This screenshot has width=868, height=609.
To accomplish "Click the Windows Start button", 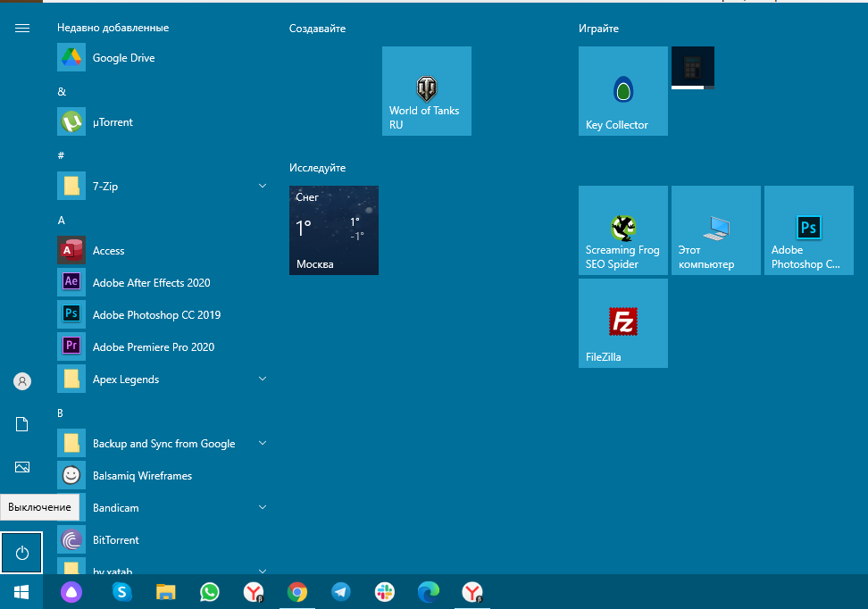I will (21, 592).
